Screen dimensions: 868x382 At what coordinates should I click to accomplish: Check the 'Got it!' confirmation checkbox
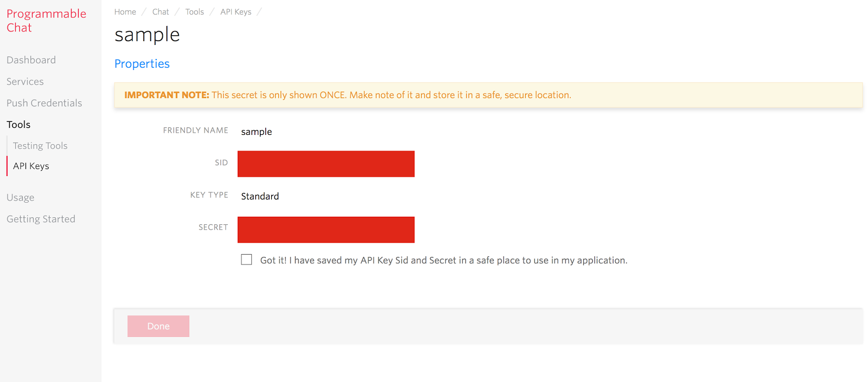pyautogui.click(x=246, y=260)
